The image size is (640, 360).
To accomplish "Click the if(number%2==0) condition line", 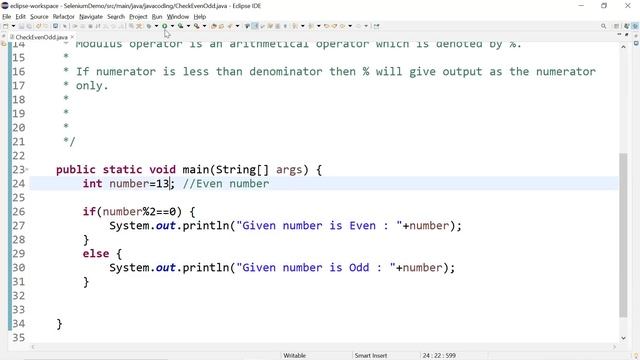I will 139,212.
